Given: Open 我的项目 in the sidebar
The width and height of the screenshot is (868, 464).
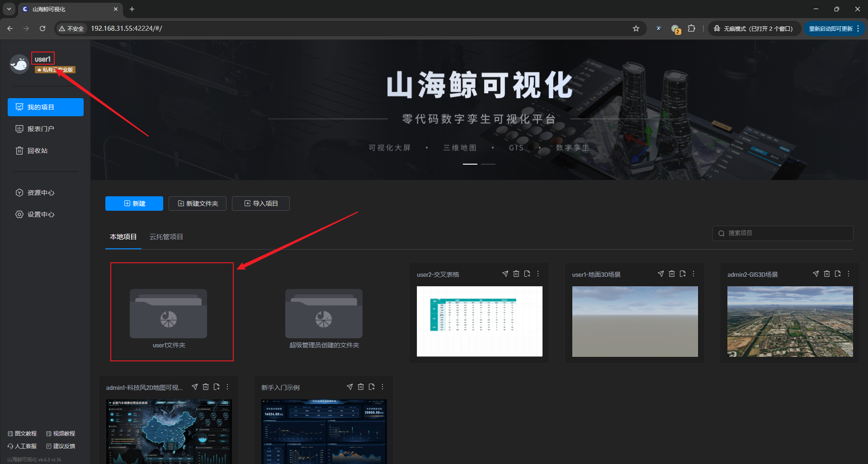Looking at the screenshot, I should click(x=46, y=107).
